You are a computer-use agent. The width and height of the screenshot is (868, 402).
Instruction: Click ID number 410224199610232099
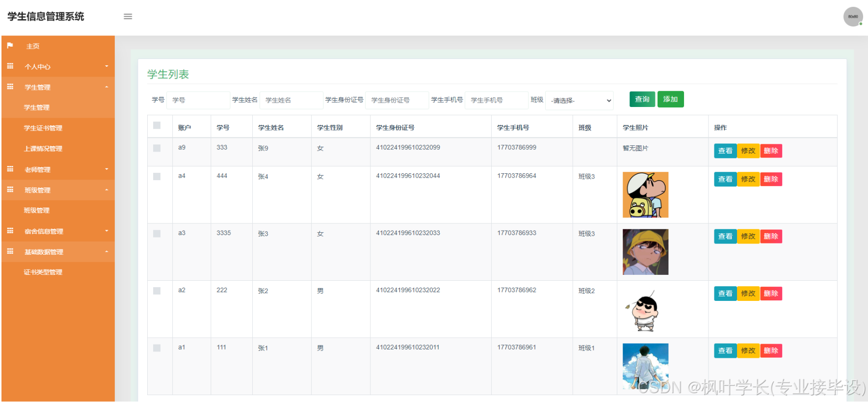pyautogui.click(x=408, y=147)
